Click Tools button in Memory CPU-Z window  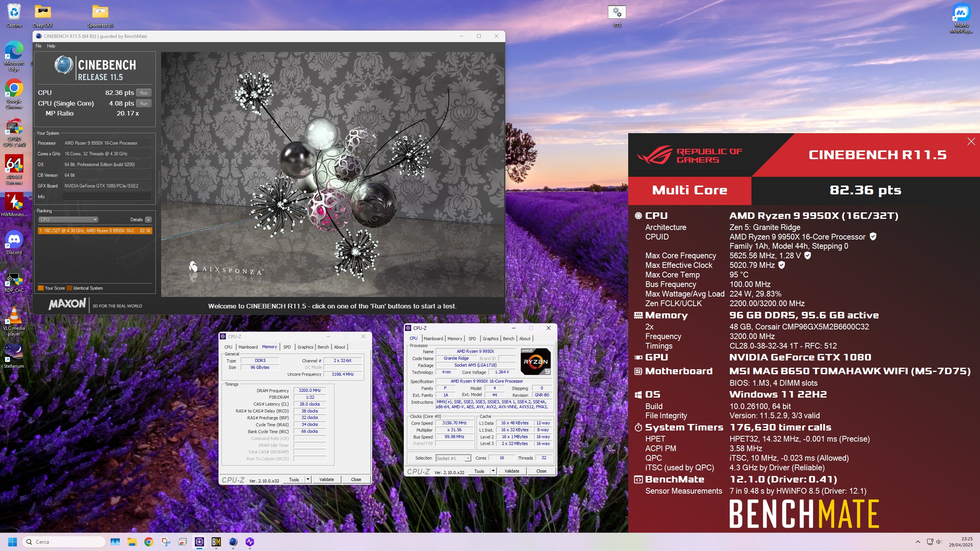294,479
